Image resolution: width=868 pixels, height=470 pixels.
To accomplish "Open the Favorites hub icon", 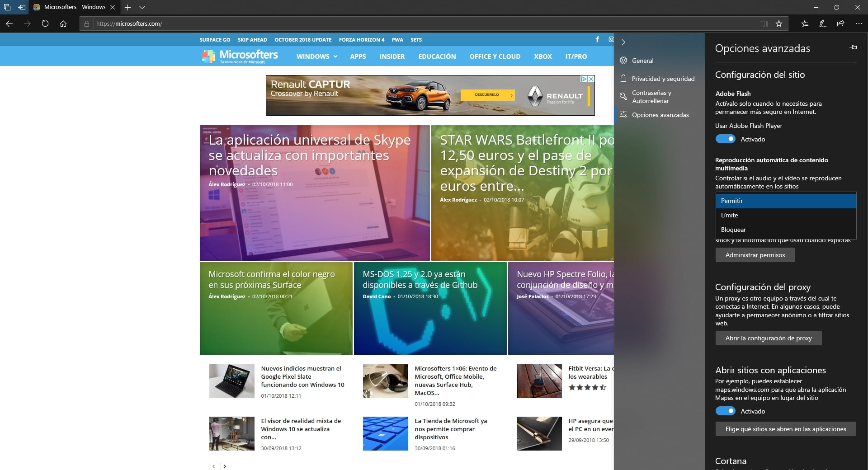I will 805,24.
